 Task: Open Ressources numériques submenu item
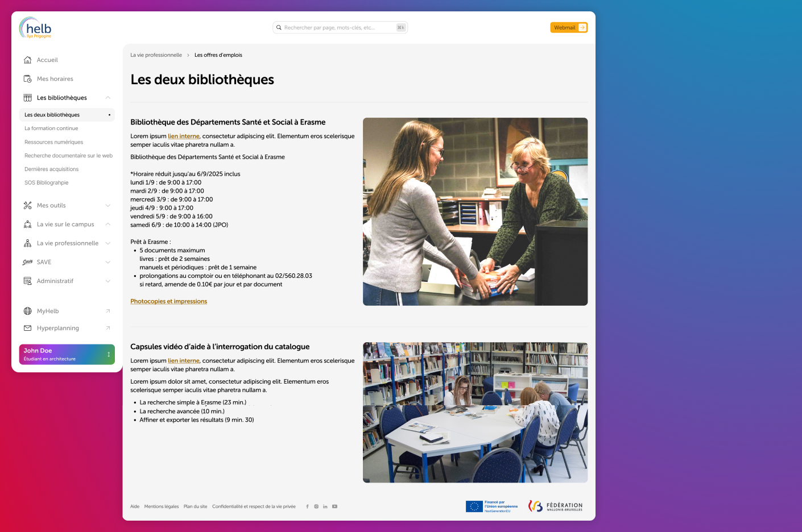point(53,142)
